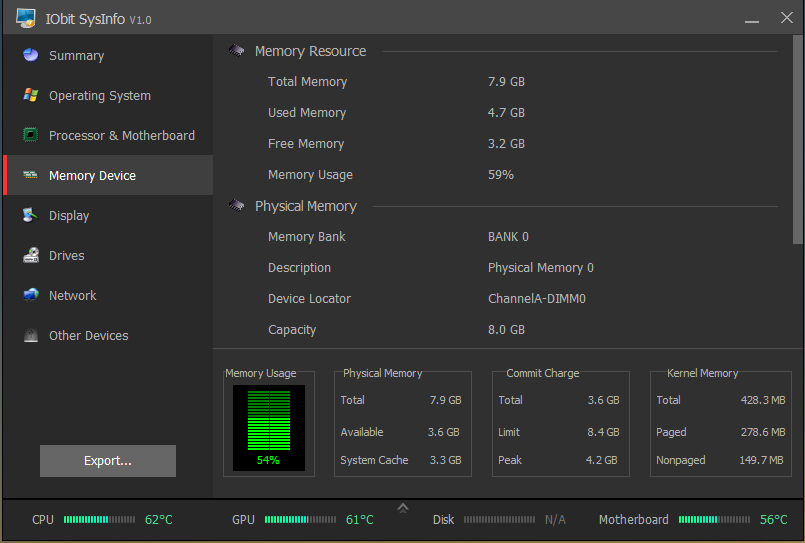Image resolution: width=805 pixels, height=543 pixels.
Task: Click the Total Memory value 7.9 GB
Action: pyautogui.click(x=506, y=82)
